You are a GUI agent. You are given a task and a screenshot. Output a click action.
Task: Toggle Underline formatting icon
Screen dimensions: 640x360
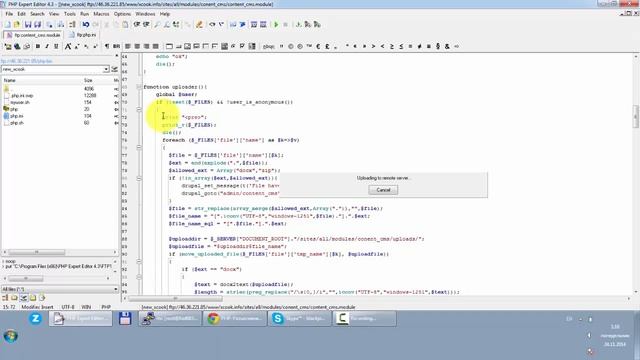pyautogui.click(x=56, y=47)
